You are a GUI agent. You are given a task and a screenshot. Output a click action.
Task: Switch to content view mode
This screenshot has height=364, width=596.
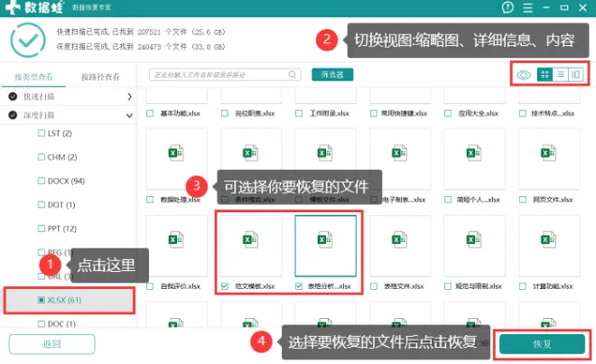575,75
